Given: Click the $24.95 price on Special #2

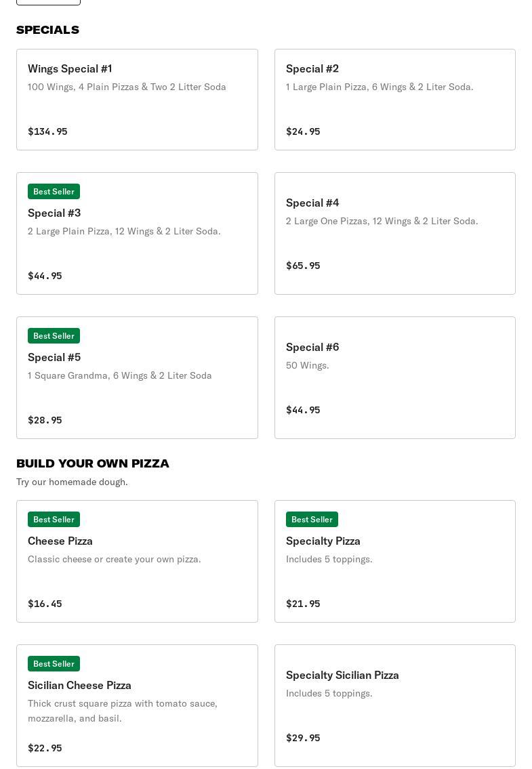Looking at the screenshot, I should (303, 131).
